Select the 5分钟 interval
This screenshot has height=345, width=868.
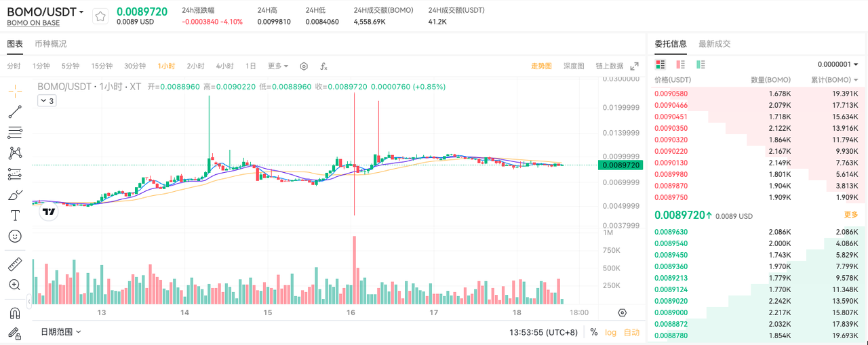click(x=71, y=66)
